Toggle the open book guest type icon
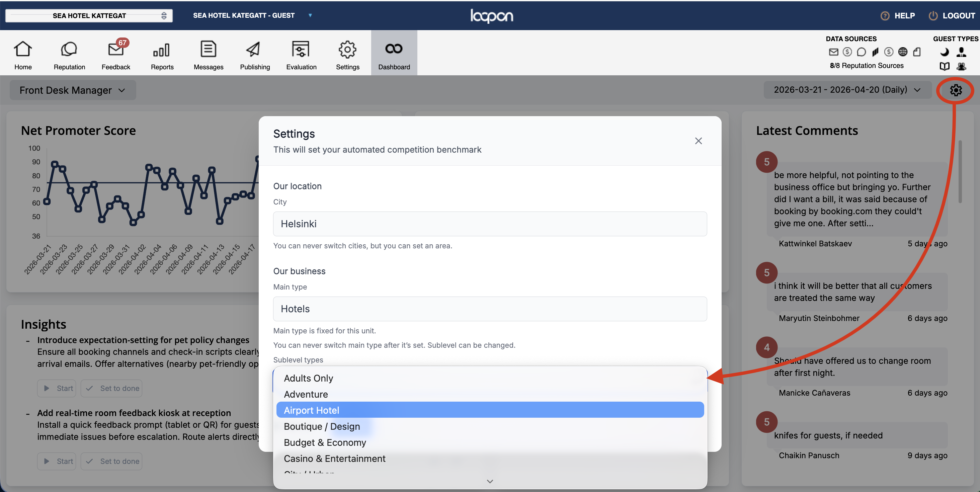This screenshot has height=492, width=980. (944, 66)
